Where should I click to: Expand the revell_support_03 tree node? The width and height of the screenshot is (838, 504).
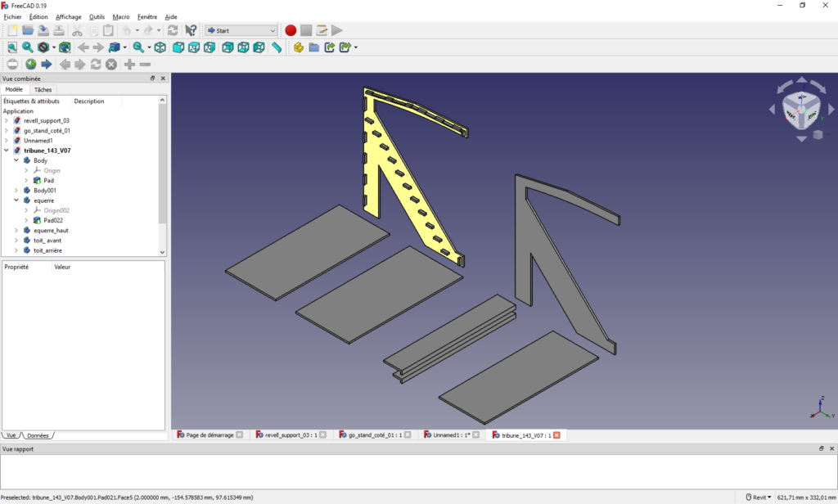(7, 121)
